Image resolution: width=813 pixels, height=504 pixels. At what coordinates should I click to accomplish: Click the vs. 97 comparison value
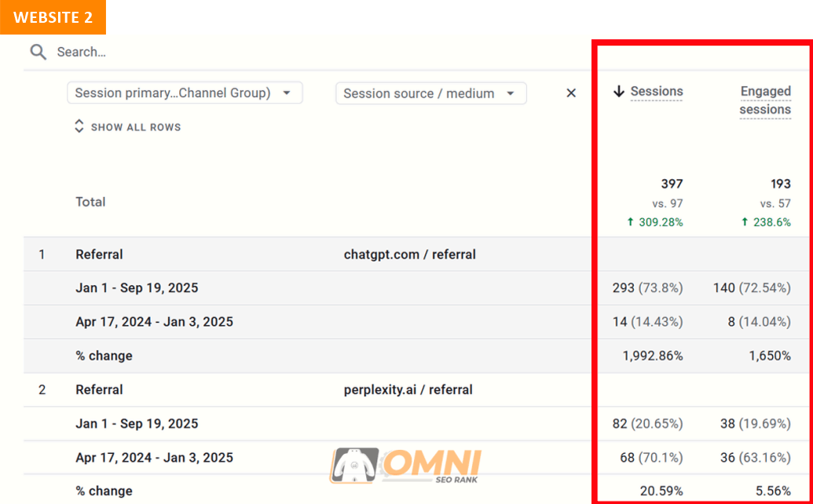click(x=668, y=203)
